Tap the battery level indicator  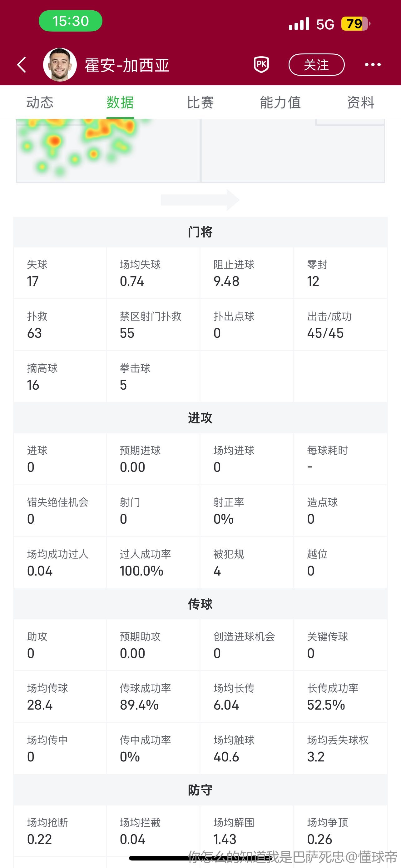(x=355, y=24)
